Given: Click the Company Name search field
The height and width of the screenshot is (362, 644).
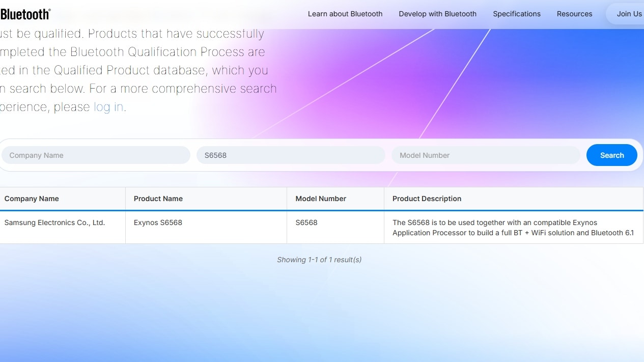Looking at the screenshot, I should [x=96, y=155].
